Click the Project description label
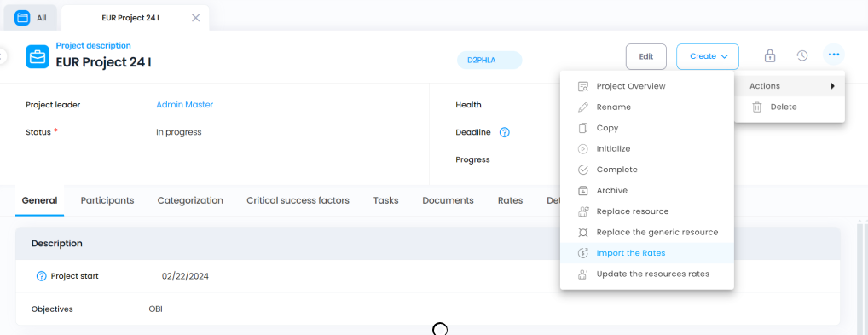 point(94,46)
